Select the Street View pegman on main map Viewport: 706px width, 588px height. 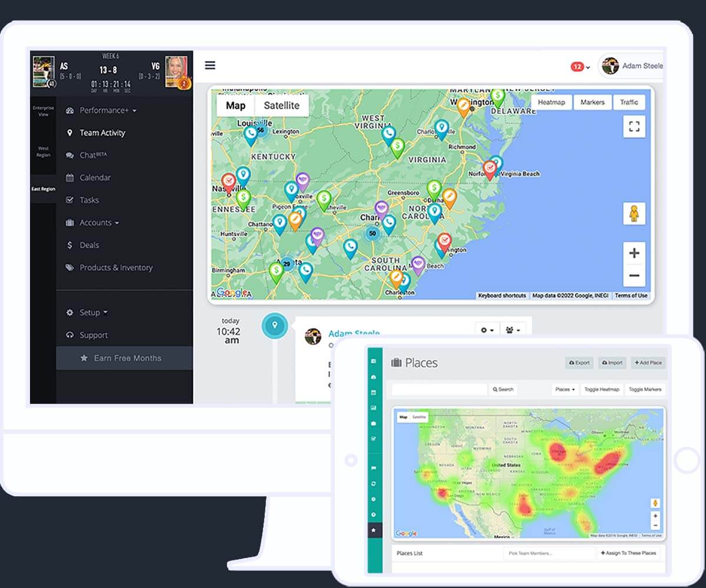click(x=634, y=213)
